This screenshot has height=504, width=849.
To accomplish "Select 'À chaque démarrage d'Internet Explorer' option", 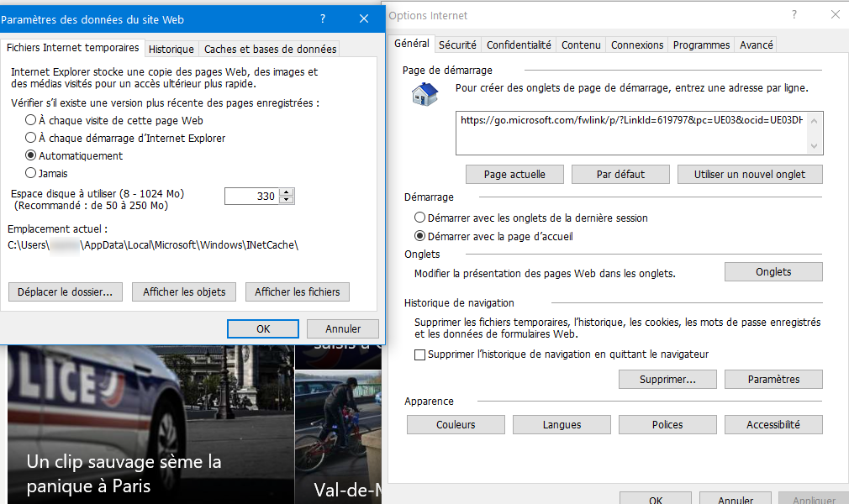I will pyautogui.click(x=125, y=138).
